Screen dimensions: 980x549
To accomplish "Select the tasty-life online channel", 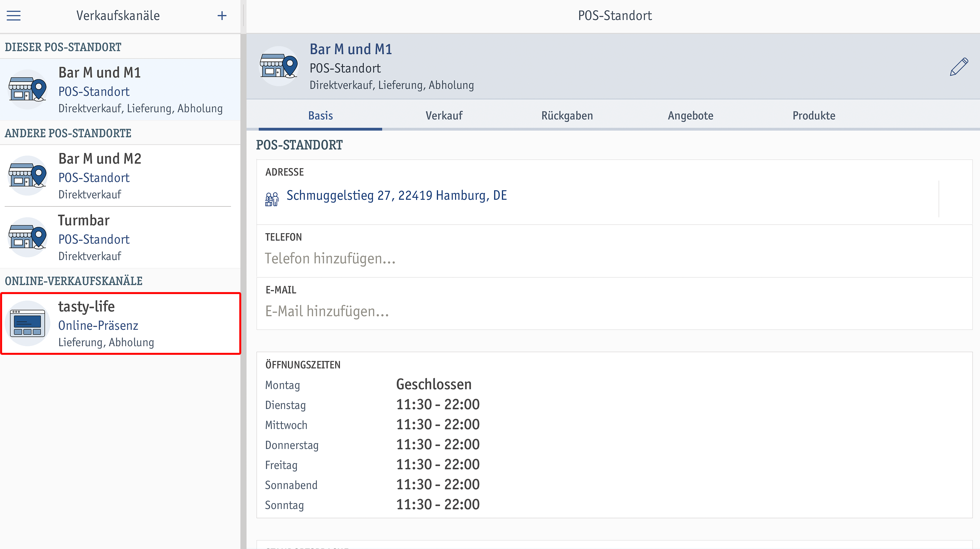I will tap(120, 324).
